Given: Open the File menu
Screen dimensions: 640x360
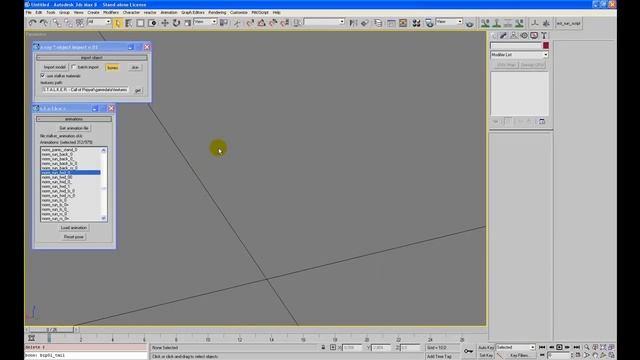Looking at the screenshot, I should (29, 13).
